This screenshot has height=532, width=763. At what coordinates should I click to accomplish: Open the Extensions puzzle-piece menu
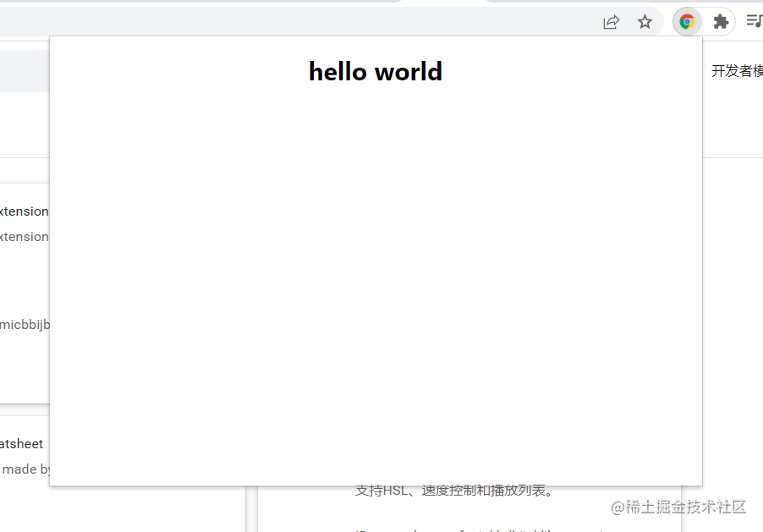[x=721, y=22]
